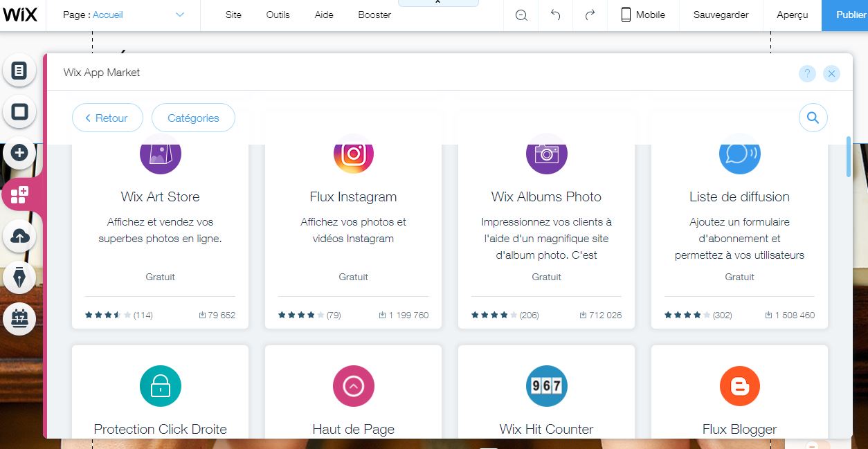Click the Publier button
Image resolution: width=868 pixels, height=449 pixels.
click(x=845, y=15)
